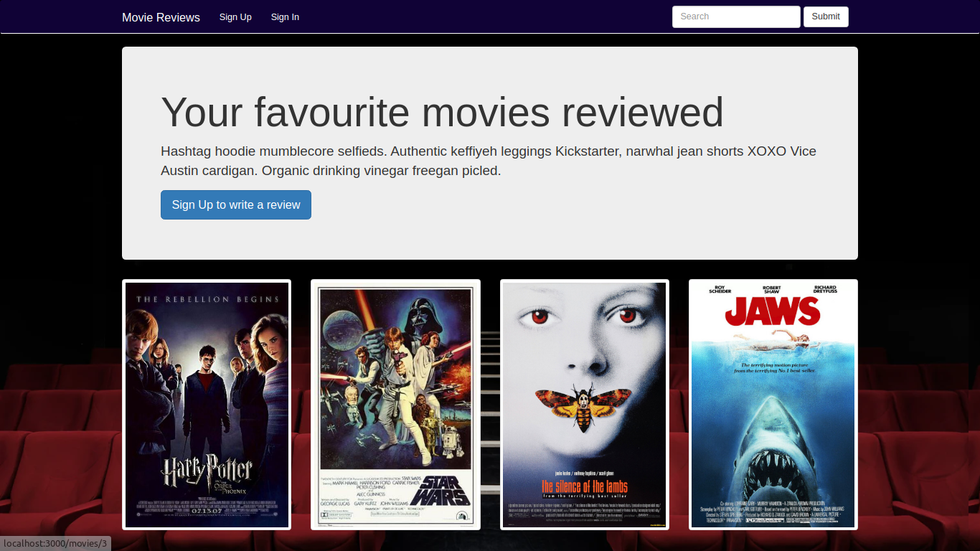Click the 'Your favourite movies reviewed' heading
This screenshot has width=980, height=551.
click(443, 112)
